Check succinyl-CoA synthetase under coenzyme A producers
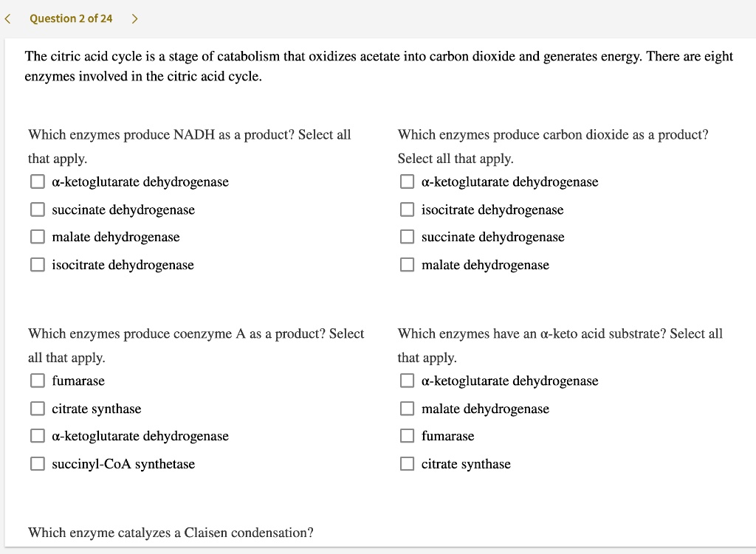Image resolution: width=756 pixels, height=554 pixels. (x=37, y=463)
